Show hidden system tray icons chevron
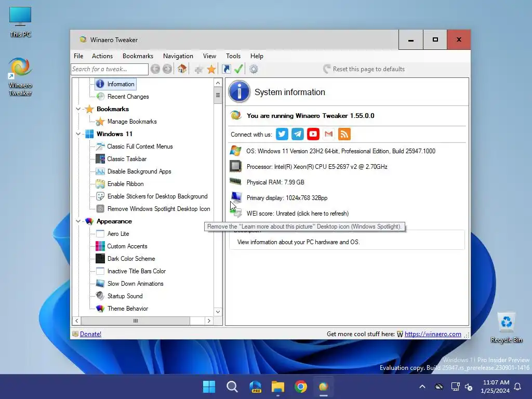532x399 pixels. point(422,387)
